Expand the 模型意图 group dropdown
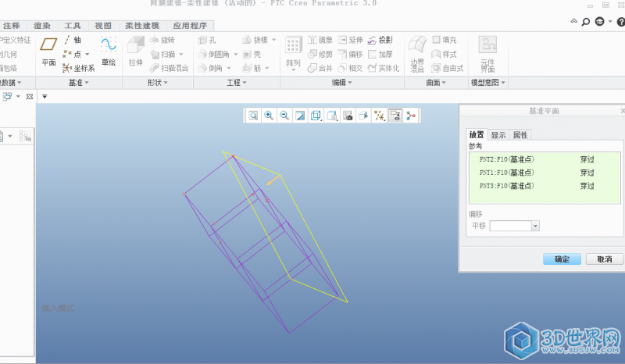The height and width of the screenshot is (364, 625). (488, 83)
